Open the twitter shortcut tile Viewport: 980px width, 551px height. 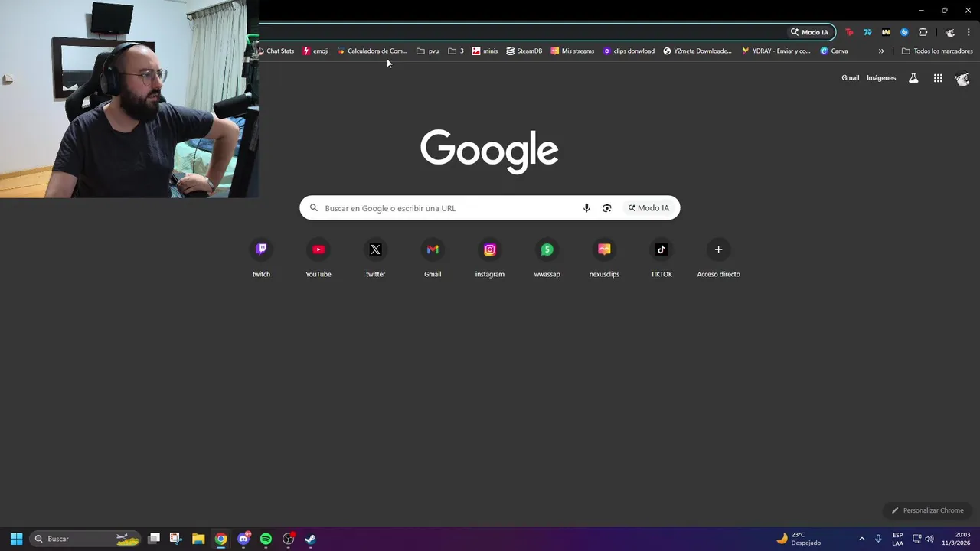[375, 259]
